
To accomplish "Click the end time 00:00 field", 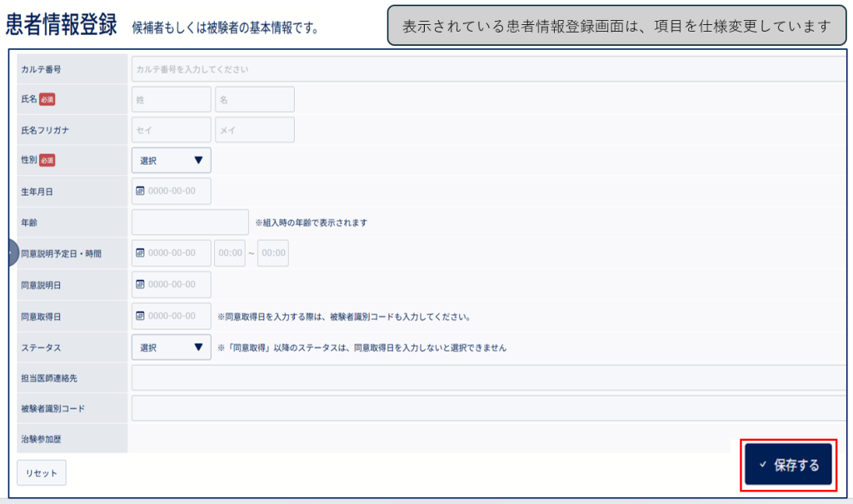I will (x=273, y=253).
